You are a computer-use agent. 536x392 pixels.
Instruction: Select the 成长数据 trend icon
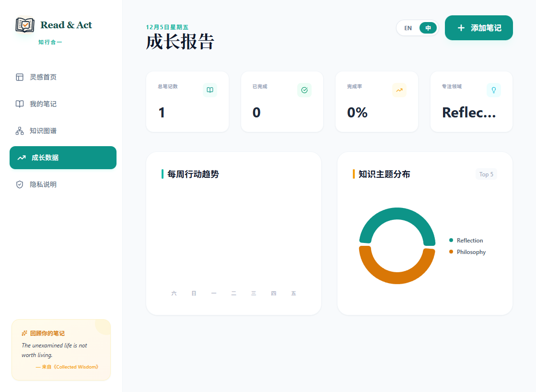click(x=21, y=157)
